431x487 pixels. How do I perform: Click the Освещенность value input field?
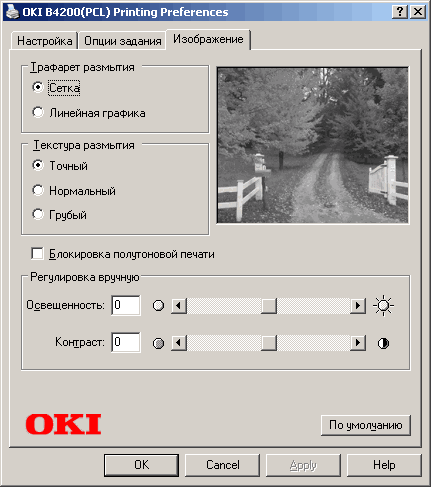pyautogui.click(x=126, y=305)
